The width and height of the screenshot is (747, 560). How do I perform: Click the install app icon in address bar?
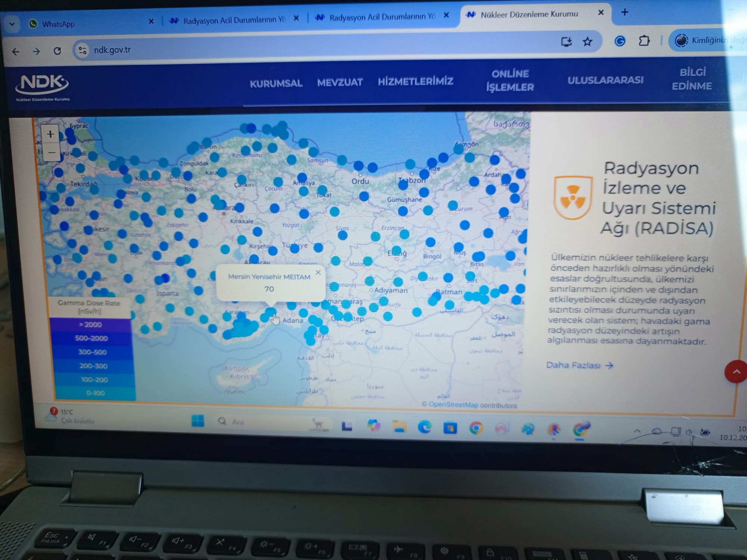(x=566, y=41)
